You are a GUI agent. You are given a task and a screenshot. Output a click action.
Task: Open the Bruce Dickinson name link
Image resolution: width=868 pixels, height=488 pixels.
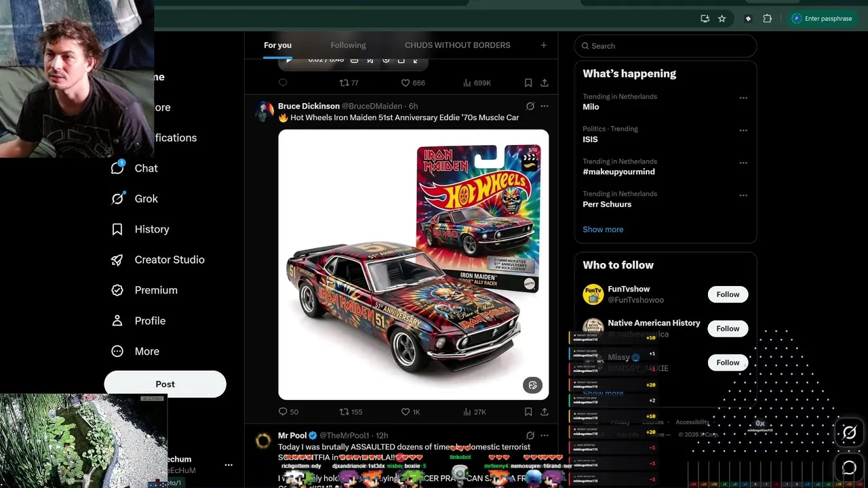coord(309,106)
